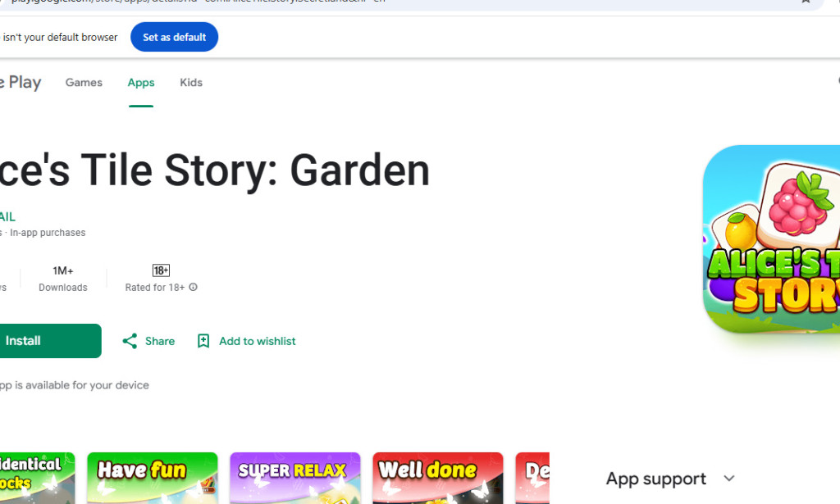Screen dimensions: 840x504
Task: Click the Share icon below the app title
Action: click(130, 341)
